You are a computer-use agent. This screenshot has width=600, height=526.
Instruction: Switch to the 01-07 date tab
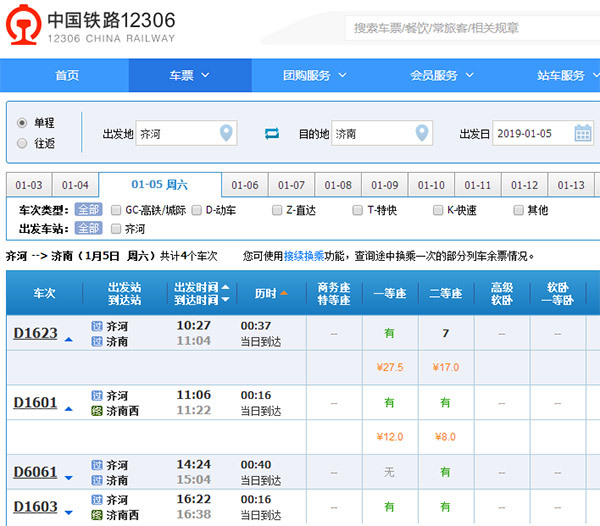coord(291,185)
